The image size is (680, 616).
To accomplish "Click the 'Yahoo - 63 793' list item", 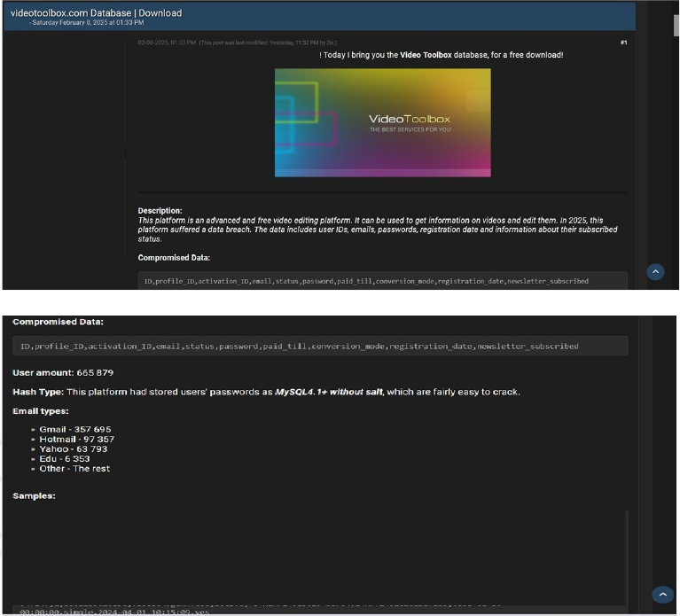I will [x=74, y=449].
